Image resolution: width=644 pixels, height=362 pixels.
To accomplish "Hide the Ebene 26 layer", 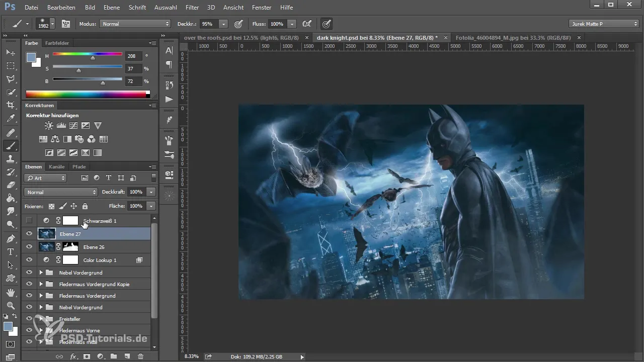I will point(29,247).
